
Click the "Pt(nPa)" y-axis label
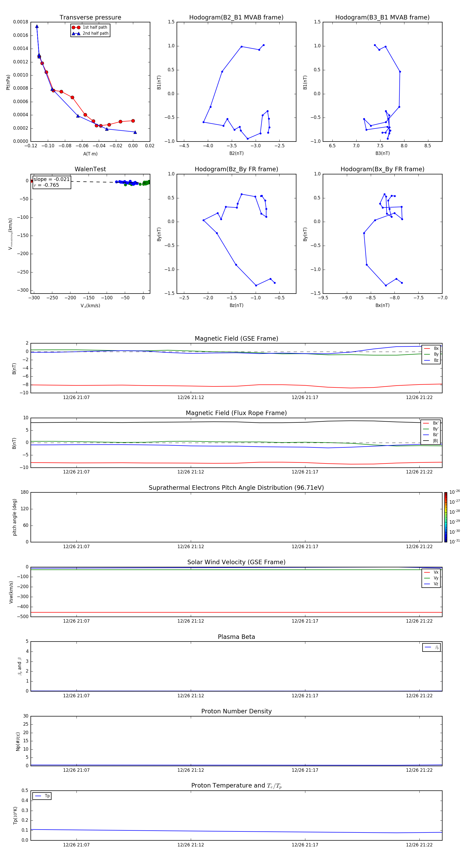click(8, 82)
